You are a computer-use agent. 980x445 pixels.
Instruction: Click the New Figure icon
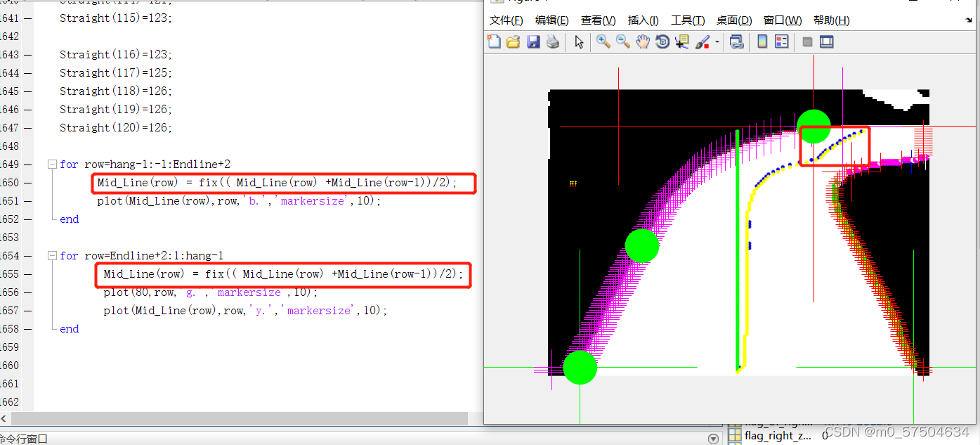(495, 42)
